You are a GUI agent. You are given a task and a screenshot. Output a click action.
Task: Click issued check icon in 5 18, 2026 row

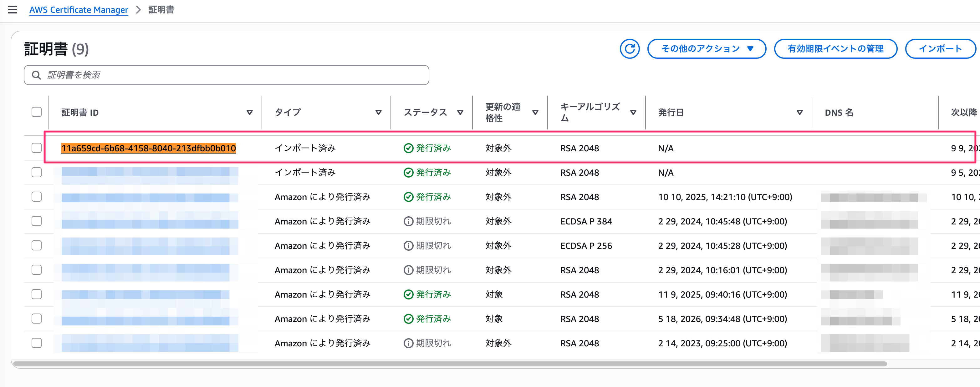point(408,319)
